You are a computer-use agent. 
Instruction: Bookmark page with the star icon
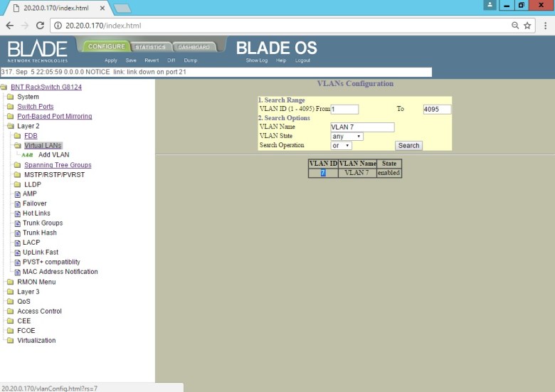(x=527, y=26)
